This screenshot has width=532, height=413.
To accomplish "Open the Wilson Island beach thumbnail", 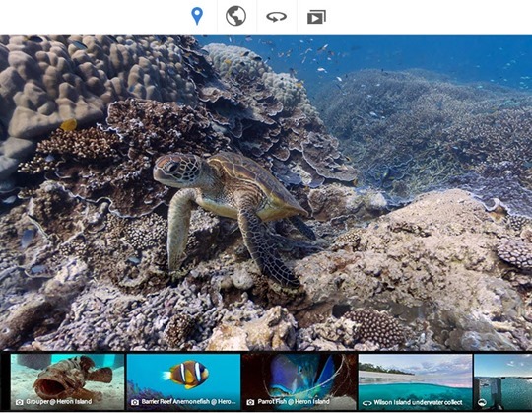I will tap(416, 382).
